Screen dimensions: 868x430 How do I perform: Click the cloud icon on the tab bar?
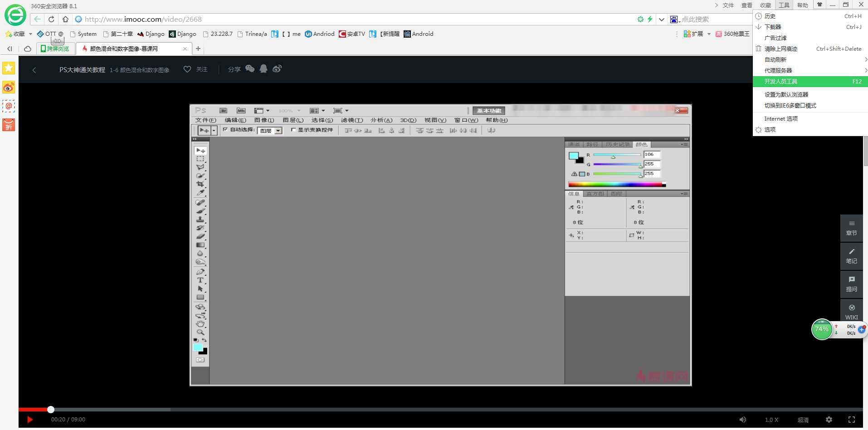28,49
